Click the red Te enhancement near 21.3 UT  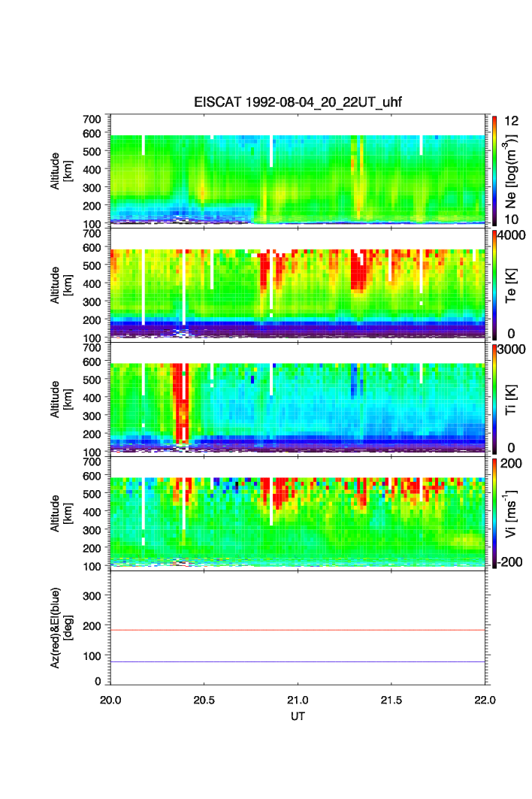tap(359, 271)
